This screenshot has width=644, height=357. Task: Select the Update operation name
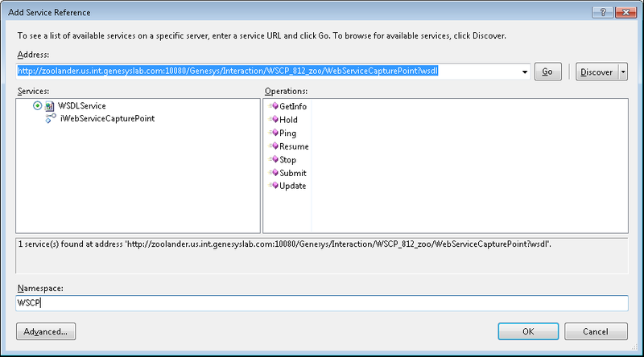point(292,186)
